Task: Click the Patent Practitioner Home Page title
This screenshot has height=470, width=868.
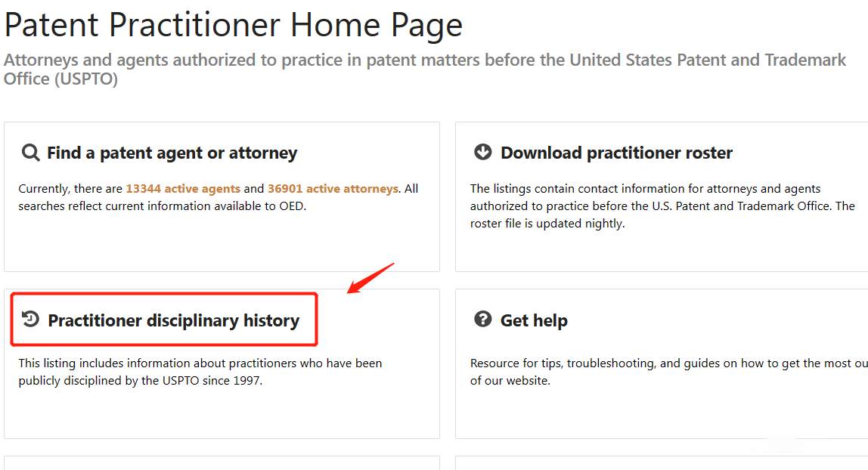Action: pyautogui.click(x=233, y=25)
